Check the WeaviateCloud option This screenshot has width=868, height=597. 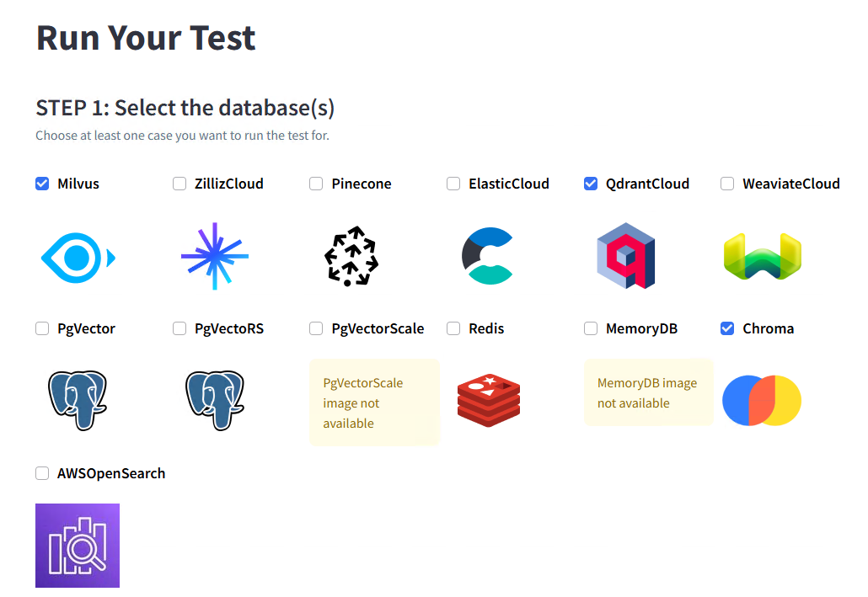point(727,184)
